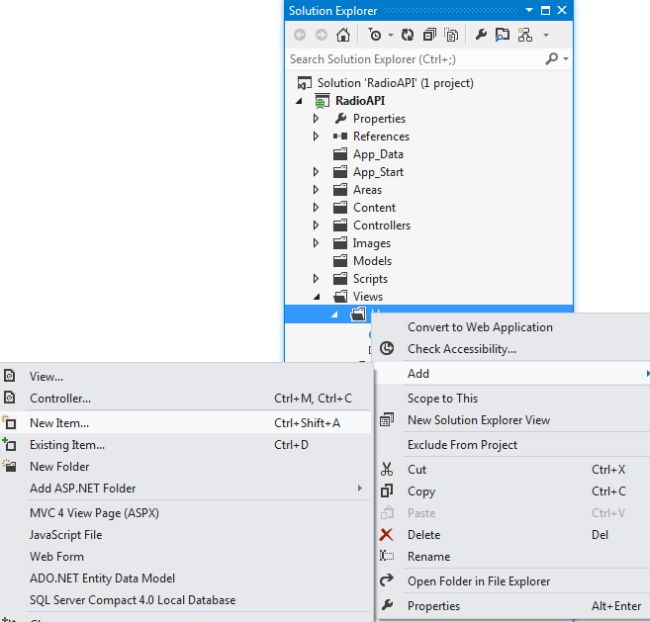Expand the References node
The image size is (650, 622).
[316, 136]
